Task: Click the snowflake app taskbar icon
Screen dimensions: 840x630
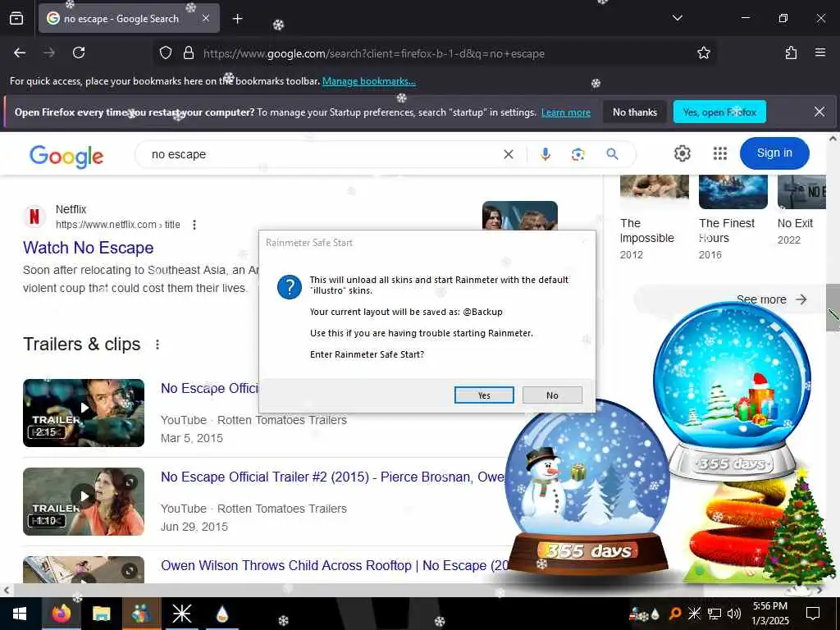Action: 181,614
